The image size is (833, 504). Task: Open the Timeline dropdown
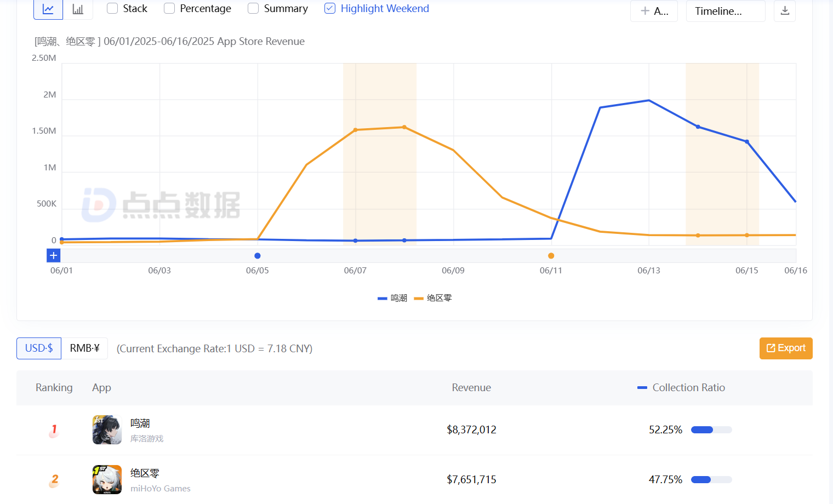(726, 10)
